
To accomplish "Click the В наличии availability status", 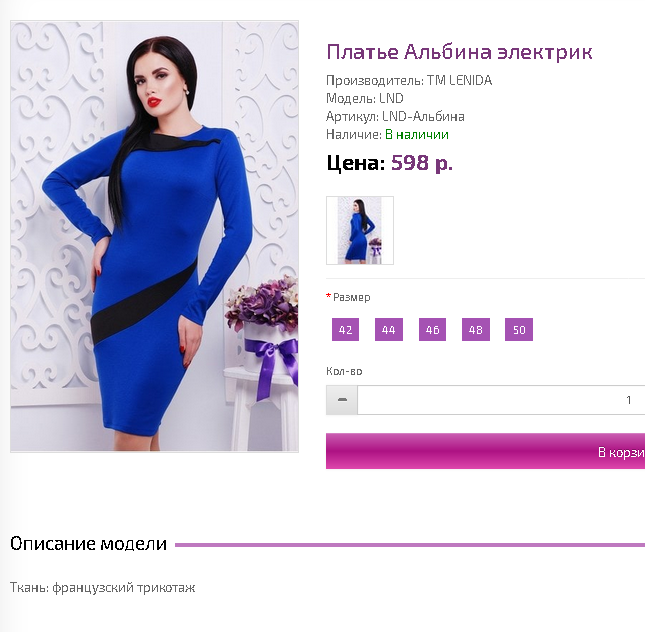I will tap(417, 135).
